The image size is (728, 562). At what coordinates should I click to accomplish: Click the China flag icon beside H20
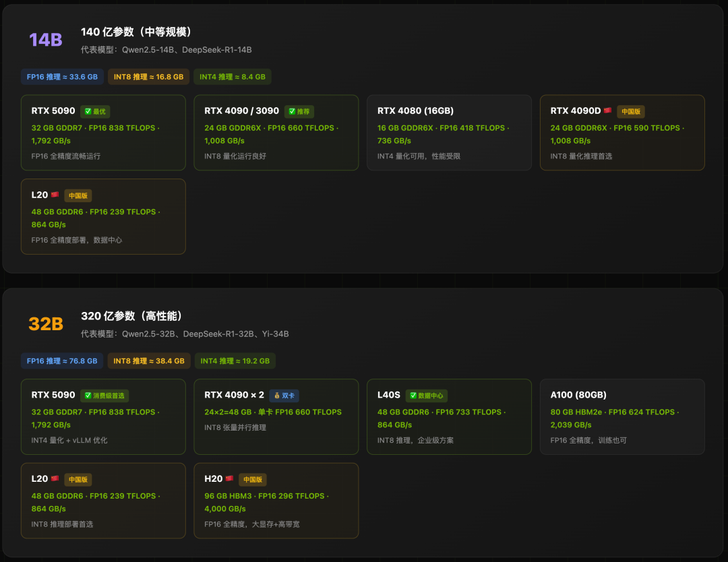point(229,478)
